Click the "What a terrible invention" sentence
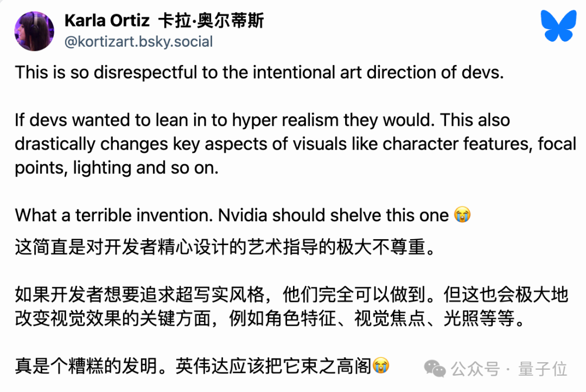The height and width of the screenshot is (392, 586). point(114,215)
